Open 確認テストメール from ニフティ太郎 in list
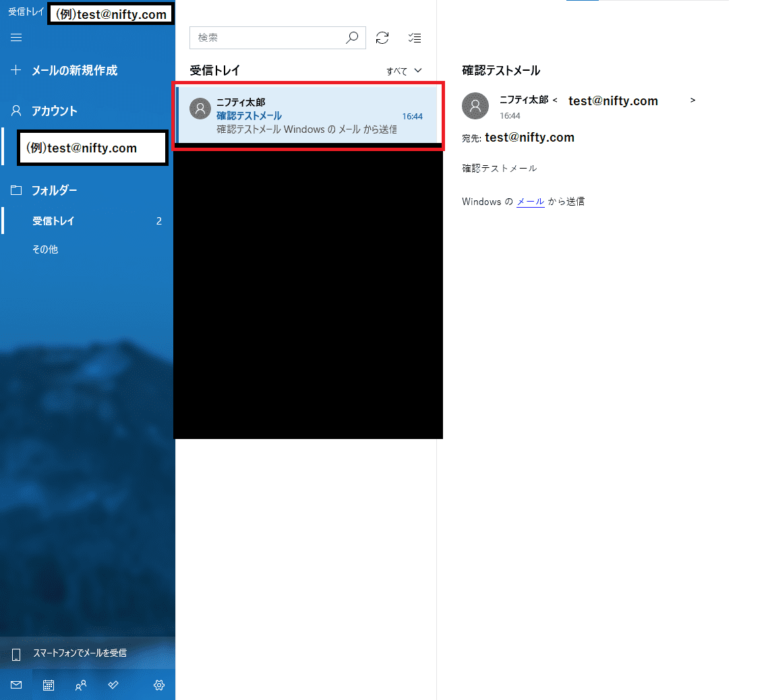768x700 pixels. [307, 115]
